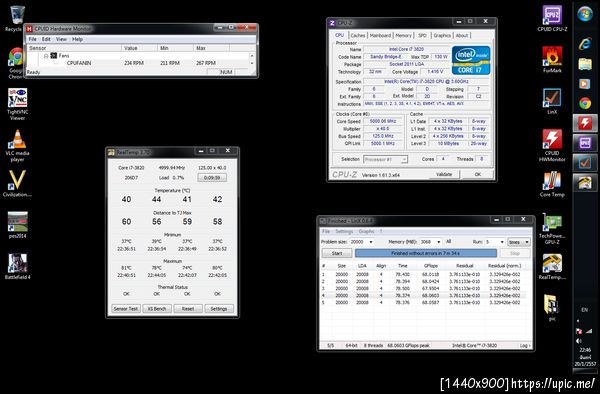Click the Sensor Test button in RealTemp
This screenshot has height=394, width=600.
click(x=126, y=309)
